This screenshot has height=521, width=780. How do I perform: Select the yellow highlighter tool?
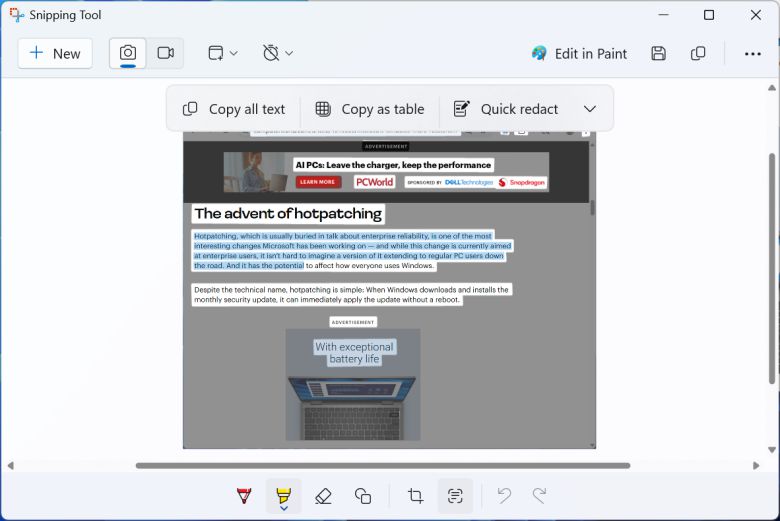283,494
